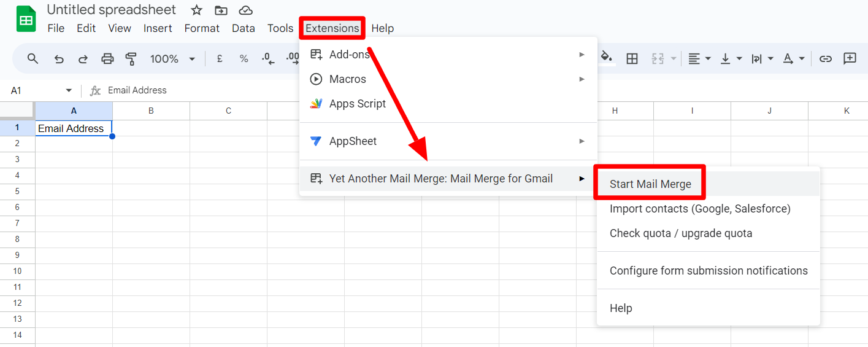Open the Insert menu
Screen dimensions: 868x347
158,28
